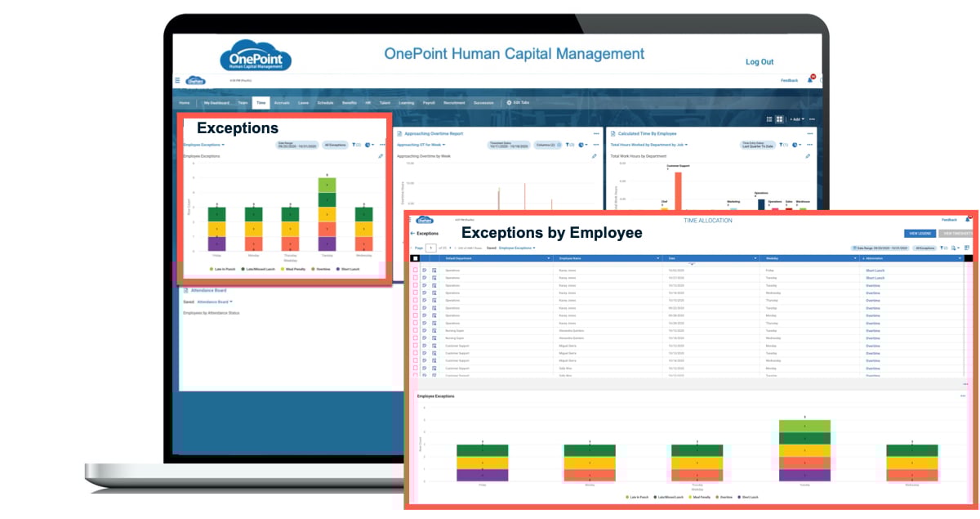Check the select-all checkbox in the table header

point(415,258)
